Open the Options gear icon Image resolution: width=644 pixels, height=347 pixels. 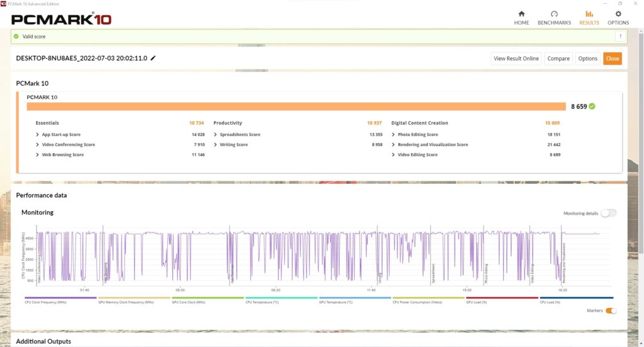(x=618, y=14)
